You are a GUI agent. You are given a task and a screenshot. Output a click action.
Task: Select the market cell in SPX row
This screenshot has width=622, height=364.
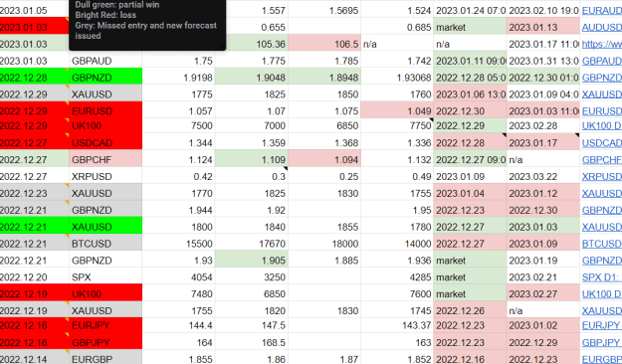click(x=470, y=276)
